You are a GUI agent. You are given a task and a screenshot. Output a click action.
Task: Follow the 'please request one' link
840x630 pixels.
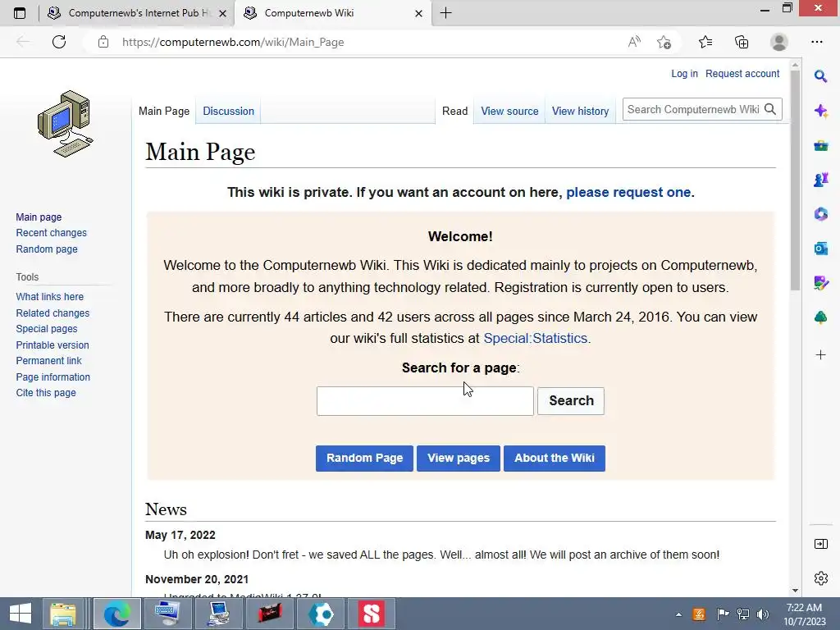coord(628,192)
